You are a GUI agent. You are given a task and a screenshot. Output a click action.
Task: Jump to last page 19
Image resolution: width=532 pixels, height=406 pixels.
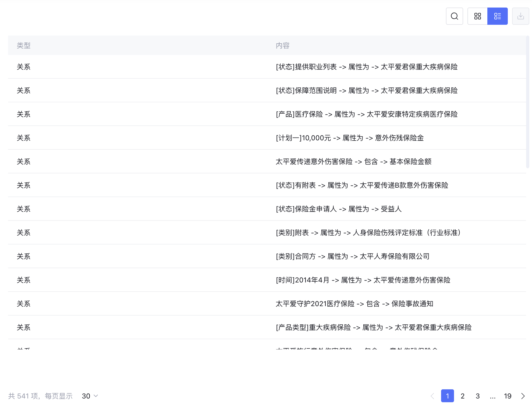pos(508,396)
